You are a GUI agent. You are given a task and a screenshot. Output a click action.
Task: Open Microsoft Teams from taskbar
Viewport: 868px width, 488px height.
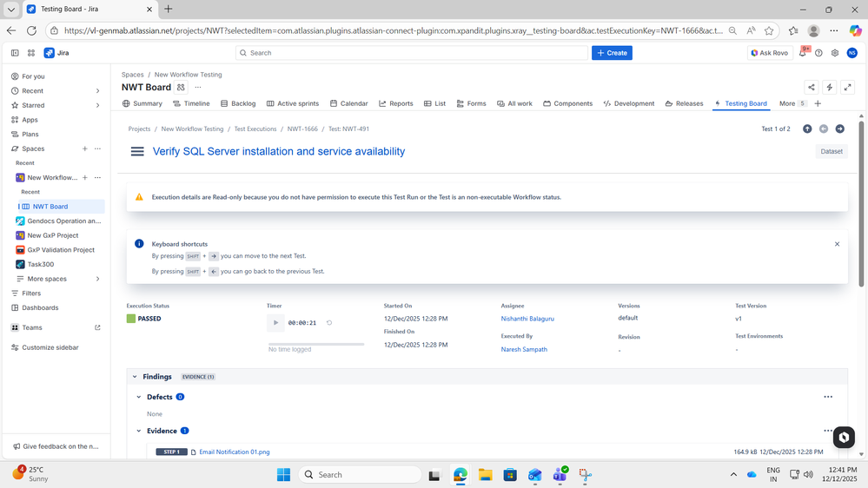(560, 475)
